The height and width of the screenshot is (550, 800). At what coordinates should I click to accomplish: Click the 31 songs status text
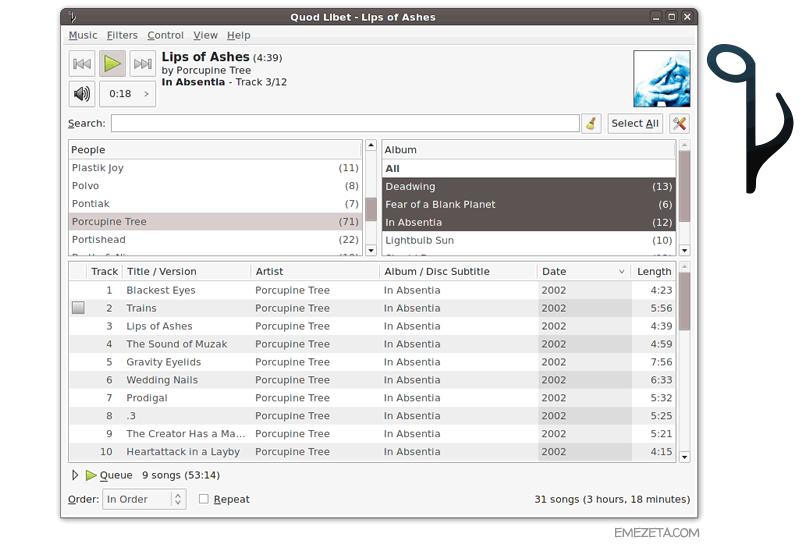tap(612, 499)
